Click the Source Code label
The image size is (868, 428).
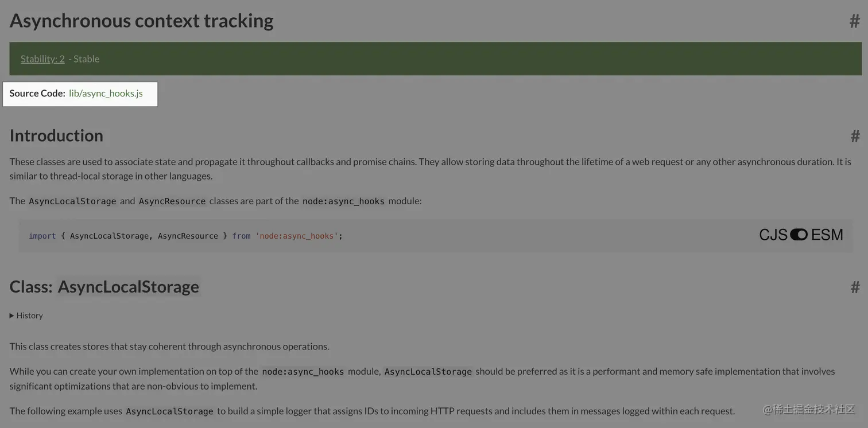pos(37,93)
